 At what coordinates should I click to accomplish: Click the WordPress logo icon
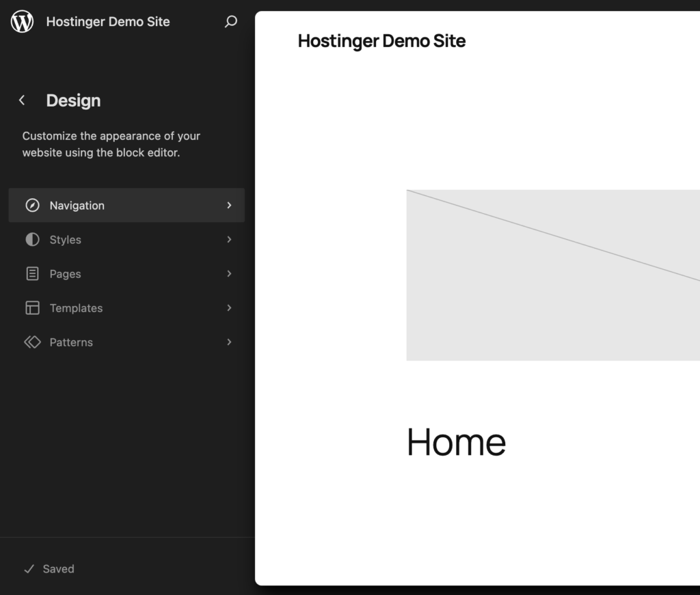coord(22,21)
